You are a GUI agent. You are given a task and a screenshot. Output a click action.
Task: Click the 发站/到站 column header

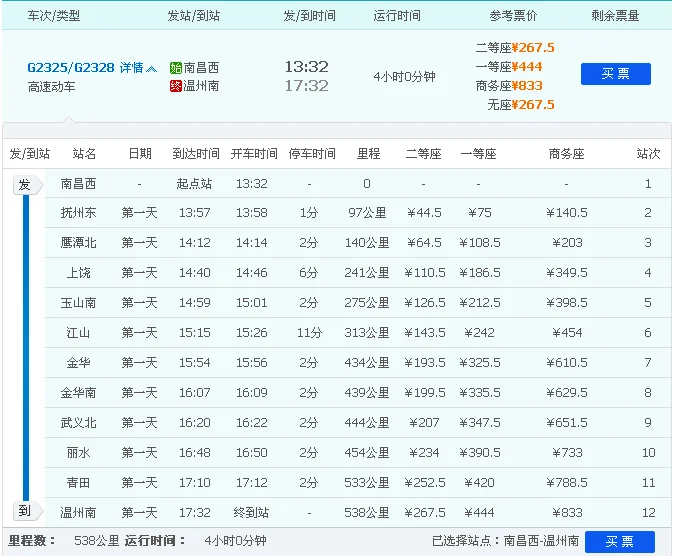pos(194,16)
